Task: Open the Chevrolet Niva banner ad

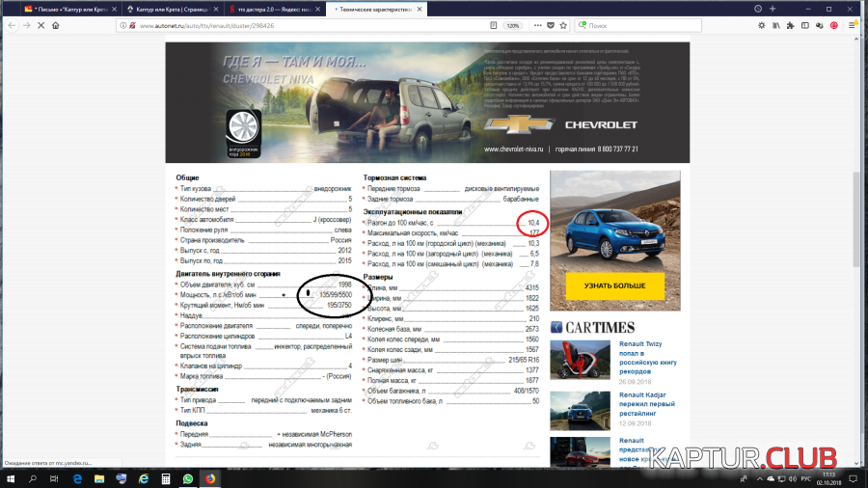Action: (x=427, y=102)
